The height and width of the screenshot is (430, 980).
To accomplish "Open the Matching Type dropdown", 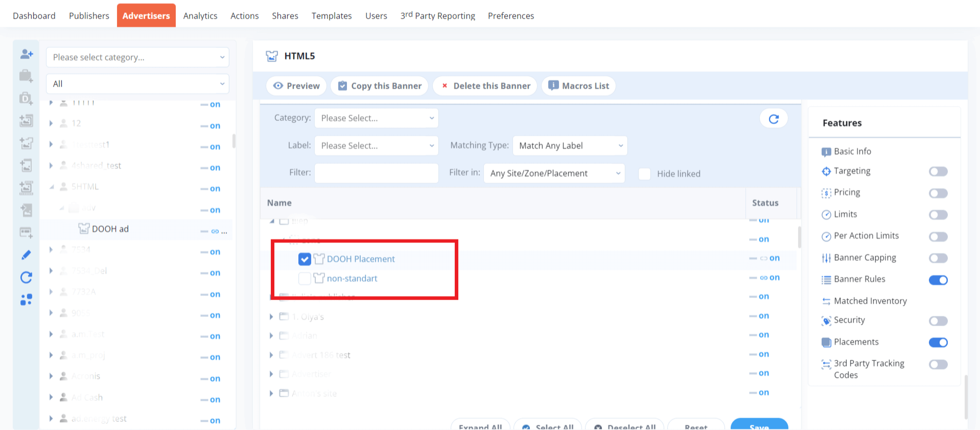I will 569,146.
